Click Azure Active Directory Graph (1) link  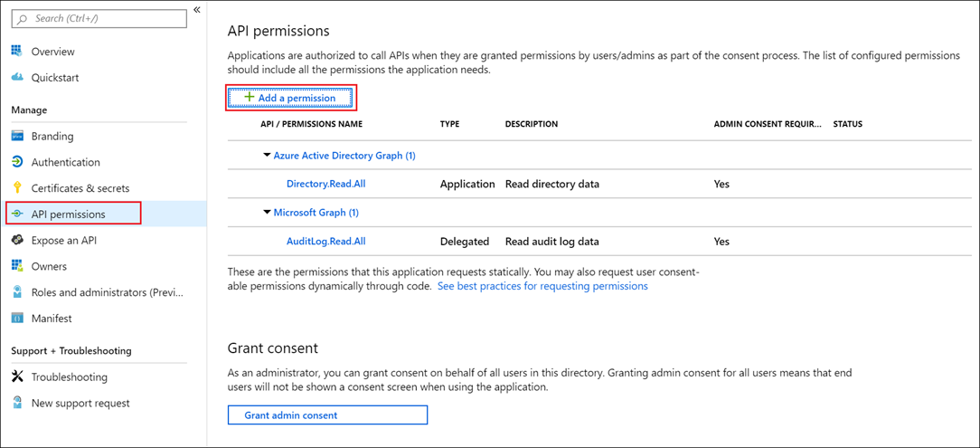(344, 156)
